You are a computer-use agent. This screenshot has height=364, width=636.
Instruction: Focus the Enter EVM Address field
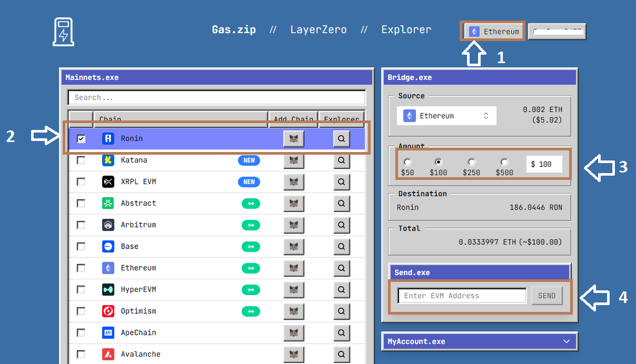[462, 296]
